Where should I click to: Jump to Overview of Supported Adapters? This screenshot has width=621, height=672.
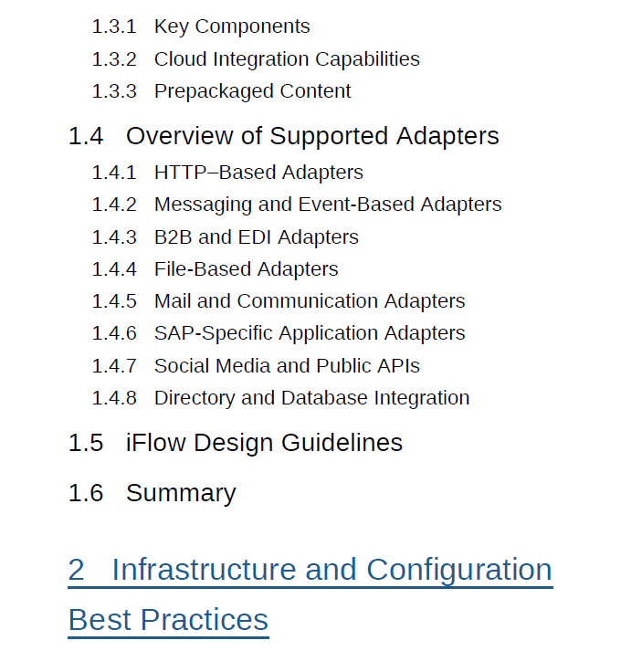tap(312, 136)
